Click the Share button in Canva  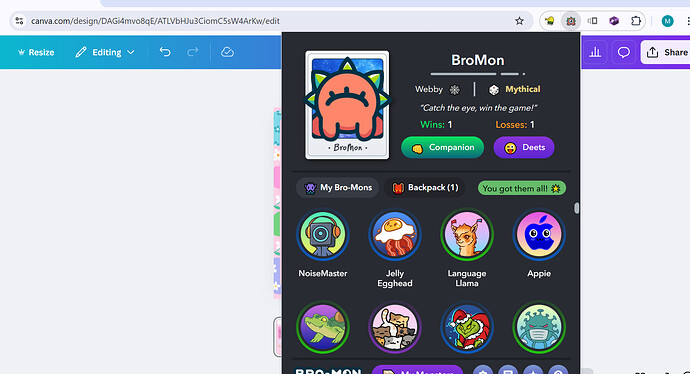(x=666, y=52)
